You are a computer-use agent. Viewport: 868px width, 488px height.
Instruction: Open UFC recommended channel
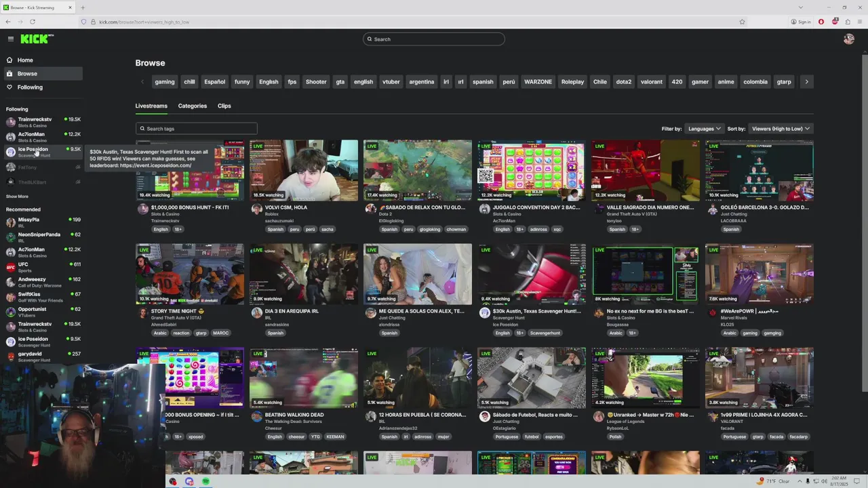(x=43, y=267)
